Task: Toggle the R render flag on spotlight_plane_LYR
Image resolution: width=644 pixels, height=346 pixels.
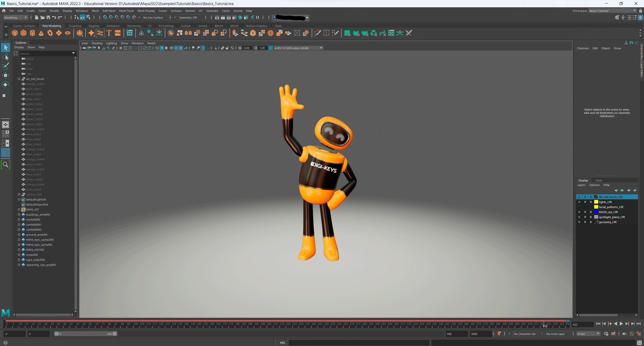Action: (x=591, y=217)
